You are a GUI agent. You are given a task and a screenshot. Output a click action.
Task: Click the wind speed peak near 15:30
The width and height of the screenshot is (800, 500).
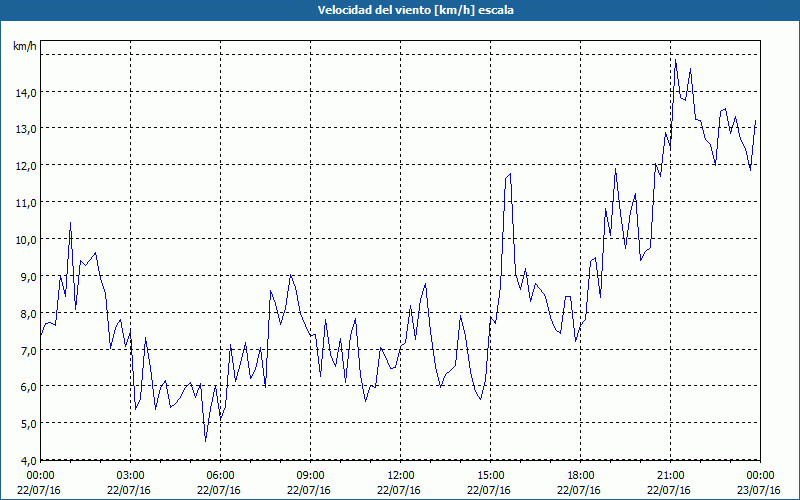510,174
